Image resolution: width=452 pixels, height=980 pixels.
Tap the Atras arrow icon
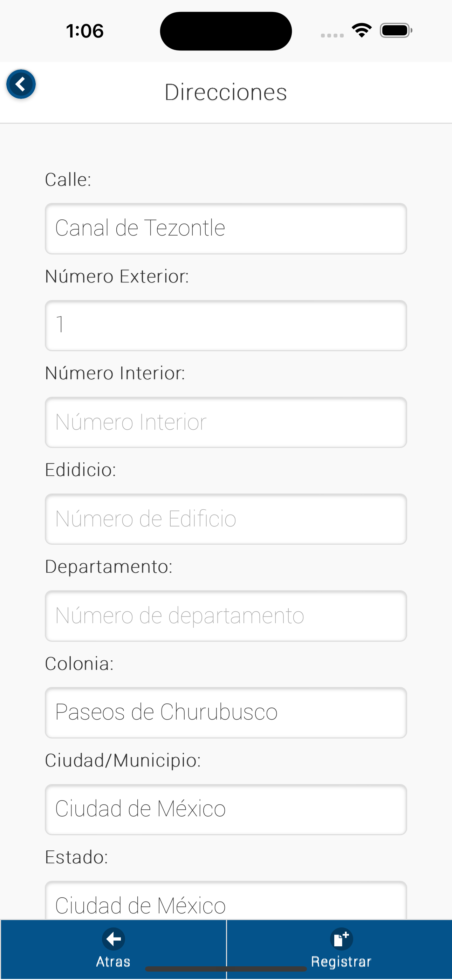coord(114,939)
